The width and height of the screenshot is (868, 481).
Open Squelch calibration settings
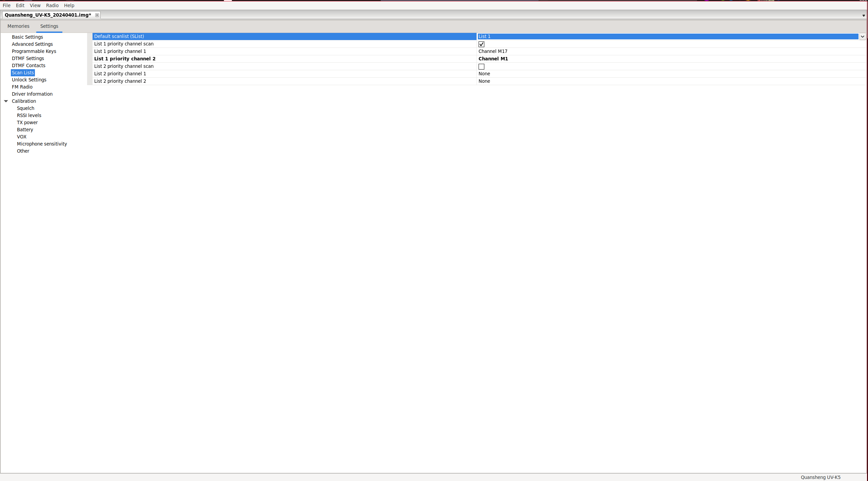25,108
